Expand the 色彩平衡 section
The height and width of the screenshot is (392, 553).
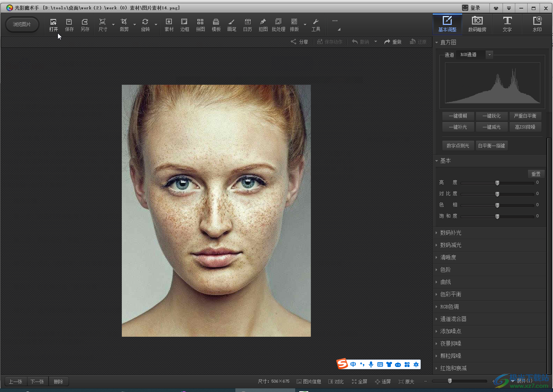489,294
